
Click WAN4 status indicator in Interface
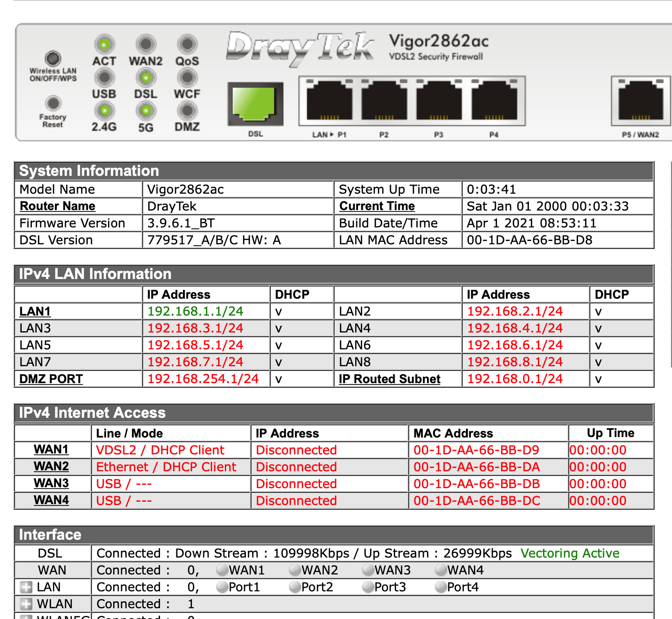441,570
